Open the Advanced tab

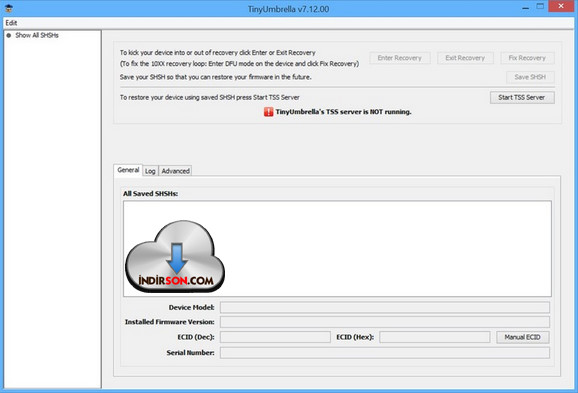click(x=175, y=171)
